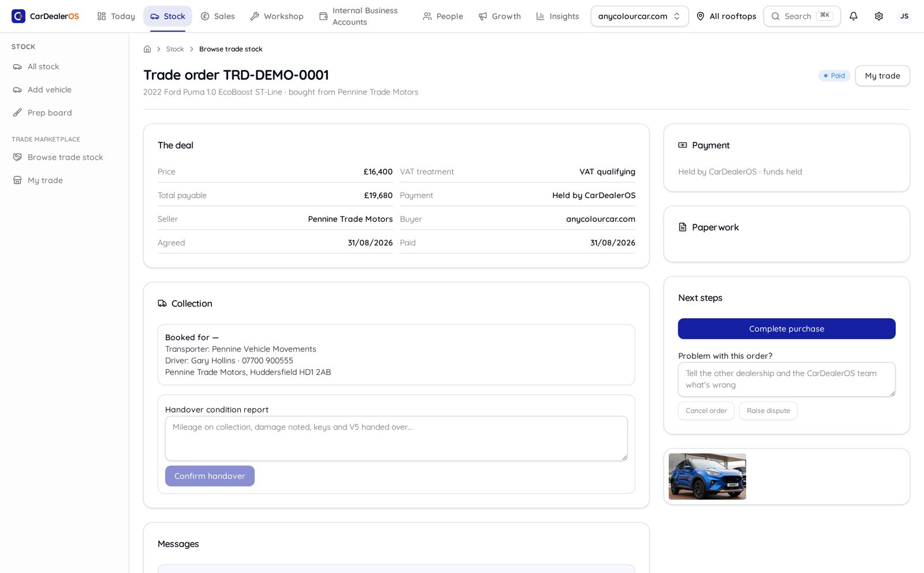The image size is (924, 573).
Task: Click the Add vehicle car icon
Action: (x=17, y=90)
